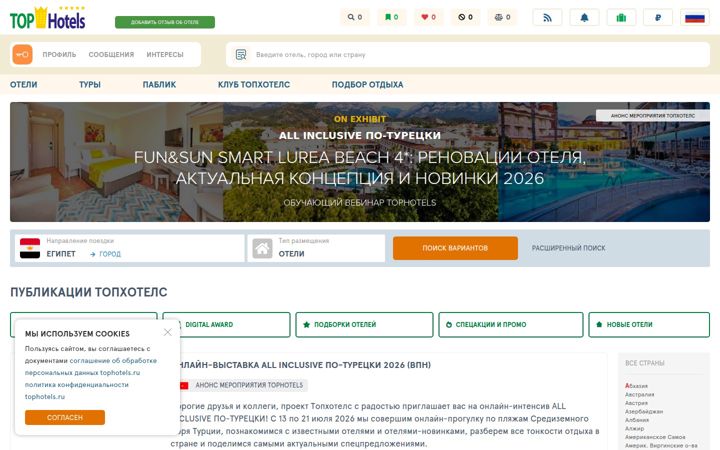The height and width of the screenshot is (450, 720).
Task: Open the compare scales counter icon
Action: coord(502,17)
